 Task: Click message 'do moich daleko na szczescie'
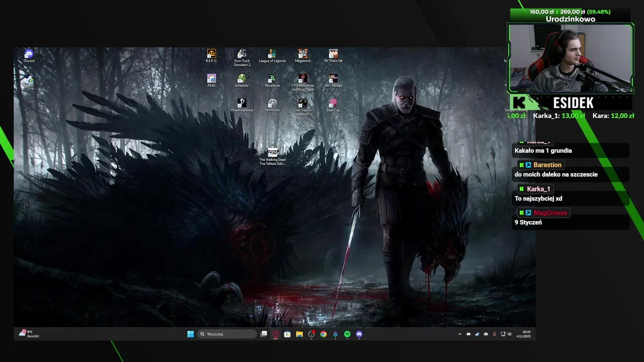click(556, 174)
